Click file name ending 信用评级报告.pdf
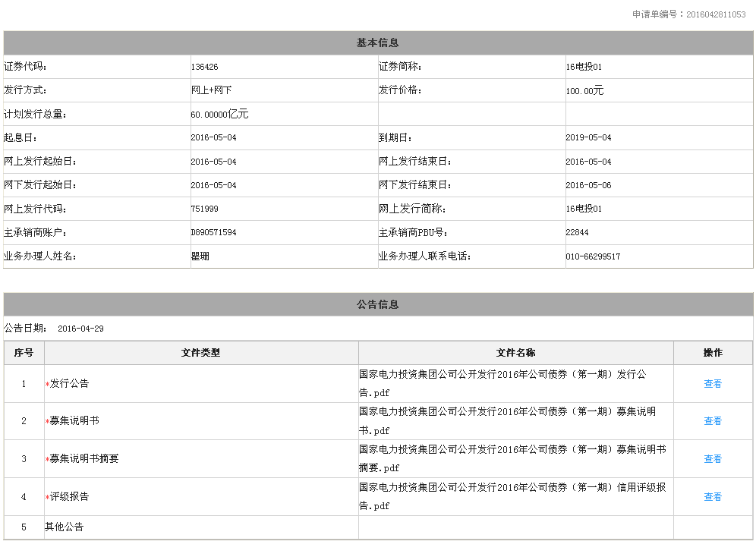Screen dimensions: 756x560 (x=512, y=497)
